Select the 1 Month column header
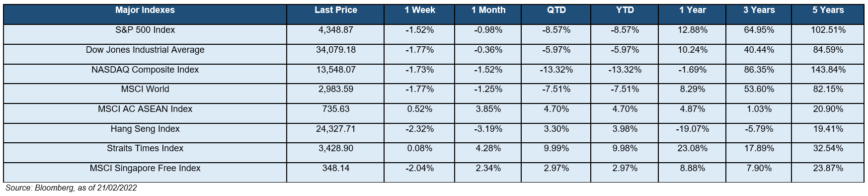Screen dimensions: 868x196 [488, 10]
